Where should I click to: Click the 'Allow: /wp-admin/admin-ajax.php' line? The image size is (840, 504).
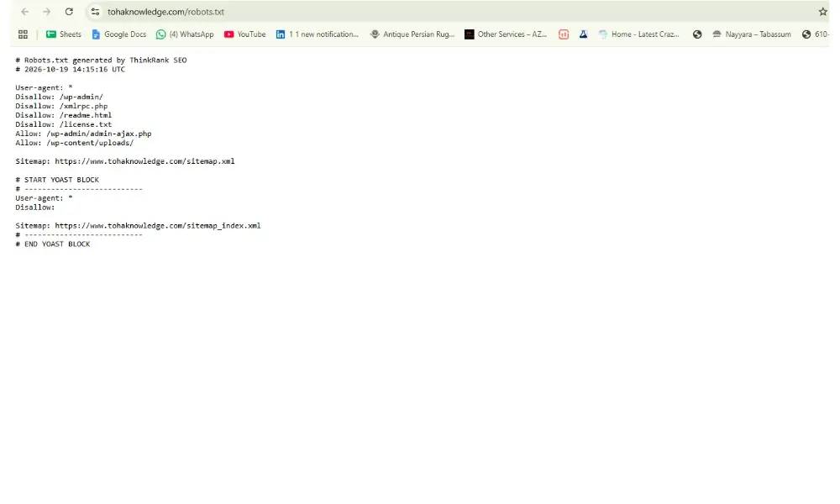[83, 134]
